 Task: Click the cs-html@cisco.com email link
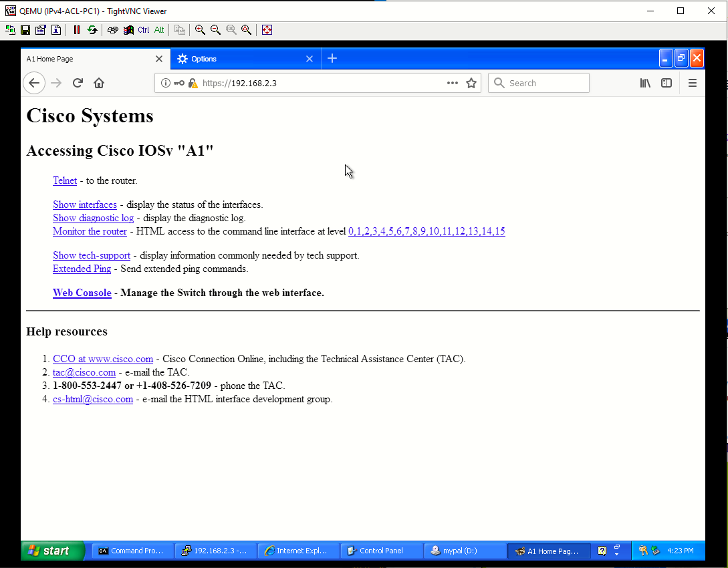pos(93,399)
